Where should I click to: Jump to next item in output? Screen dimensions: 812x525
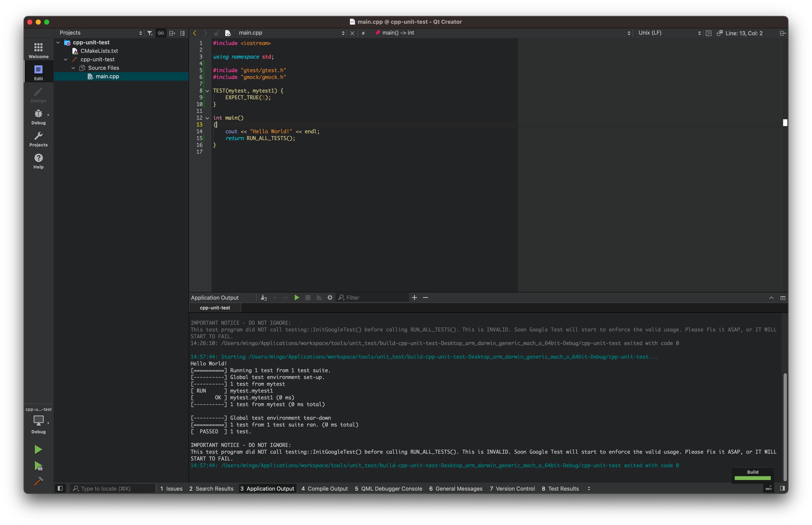285,298
